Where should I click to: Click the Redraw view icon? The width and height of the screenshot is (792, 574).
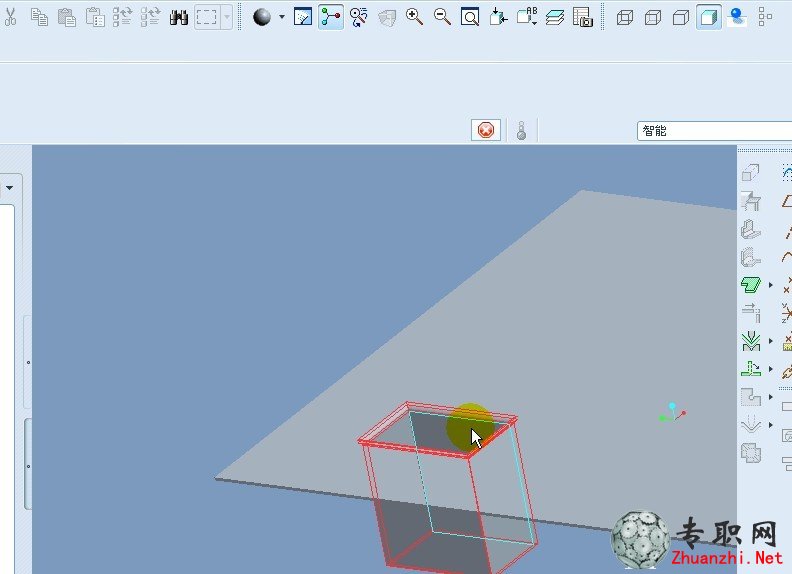coord(303,17)
